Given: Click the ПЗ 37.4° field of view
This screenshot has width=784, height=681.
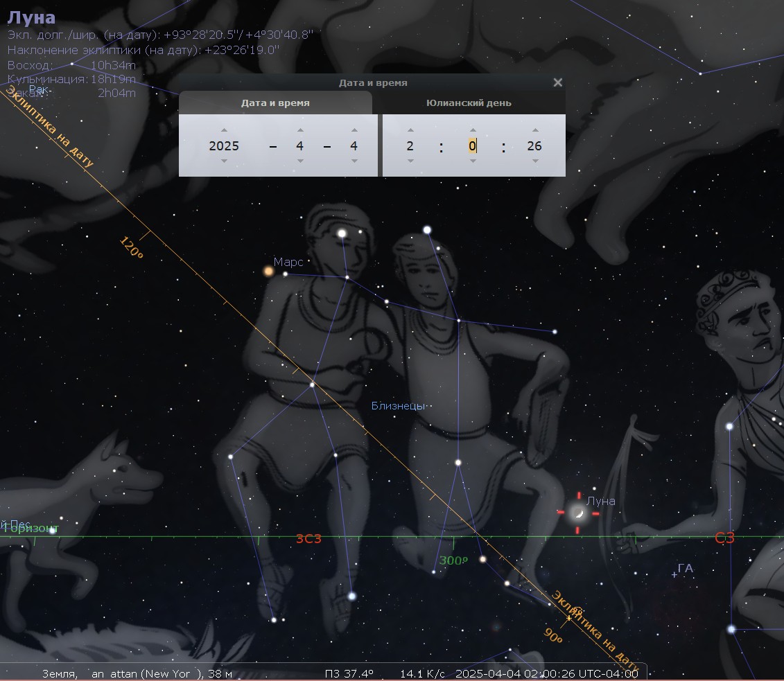Looking at the screenshot, I should coord(349,673).
